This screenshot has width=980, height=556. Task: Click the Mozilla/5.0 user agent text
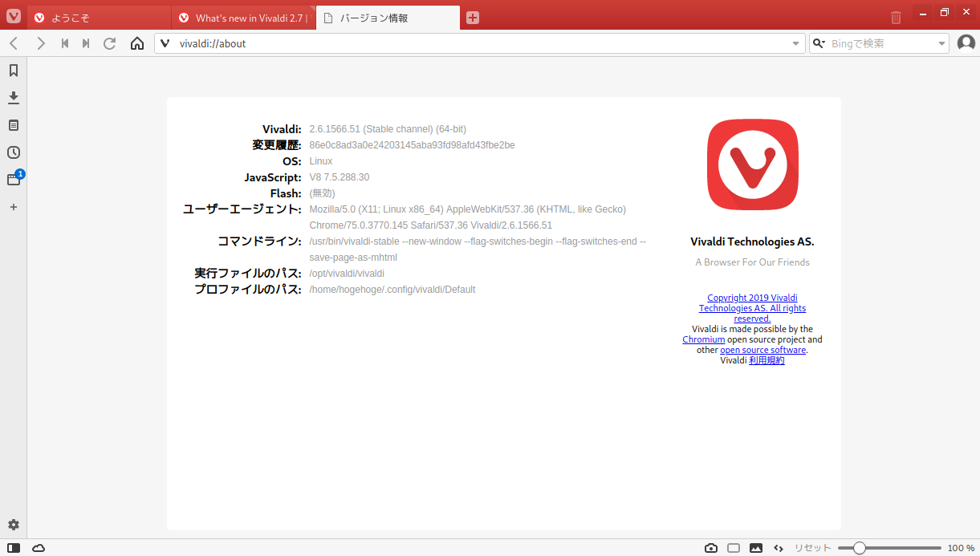click(467, 217)
